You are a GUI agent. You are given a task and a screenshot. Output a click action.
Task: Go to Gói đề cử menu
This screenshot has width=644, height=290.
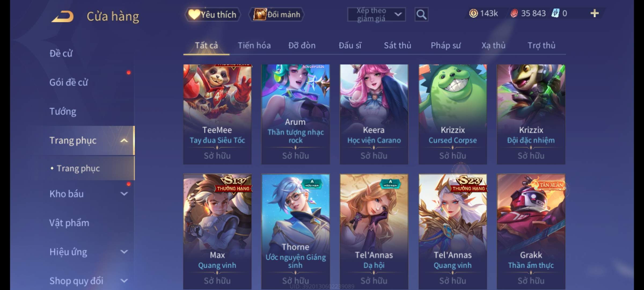[x=69, y=82]
